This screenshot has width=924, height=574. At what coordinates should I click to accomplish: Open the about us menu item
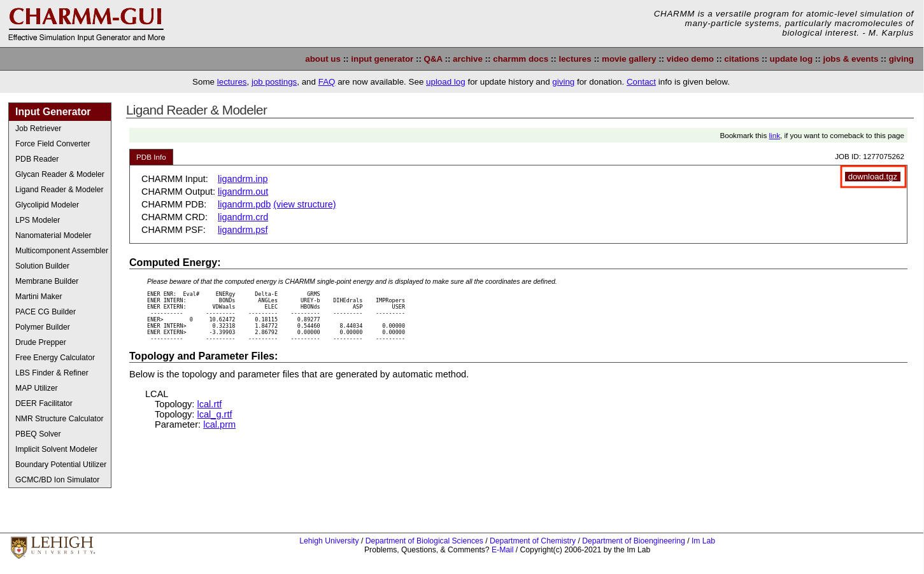323,59
